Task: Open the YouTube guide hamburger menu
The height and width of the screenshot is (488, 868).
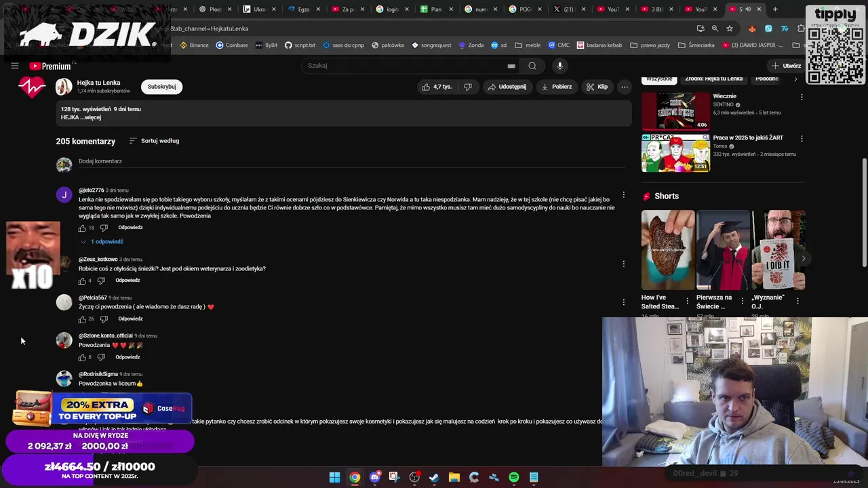Action: coord(14,66)
